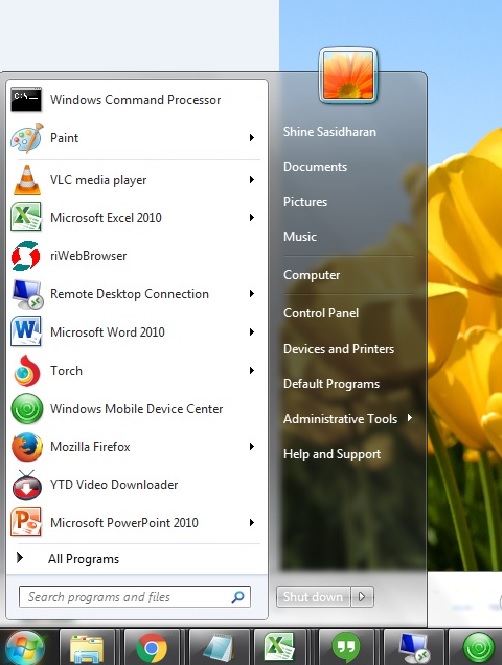Launch Torch browser icon
The width and height of the screenshot is (502, 665).
(x=27, y=371)
